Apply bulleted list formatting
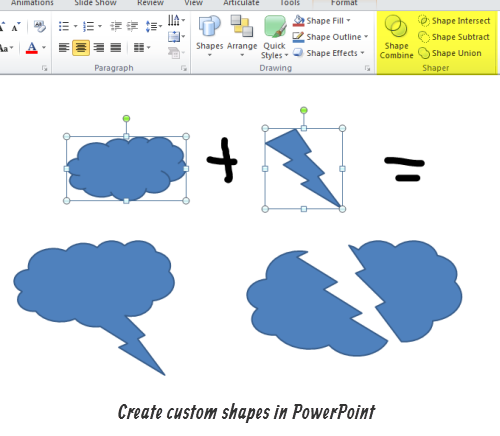 coord(64,26)
